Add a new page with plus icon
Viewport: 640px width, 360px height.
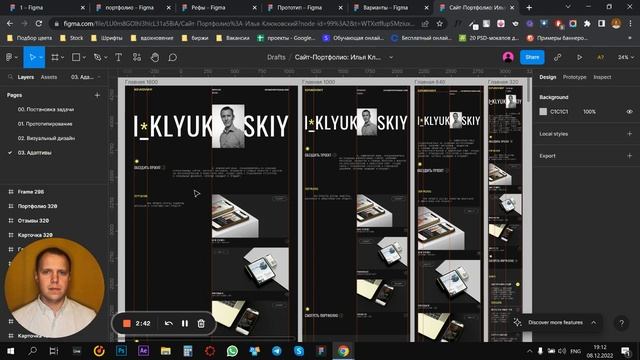pos(97,95)
